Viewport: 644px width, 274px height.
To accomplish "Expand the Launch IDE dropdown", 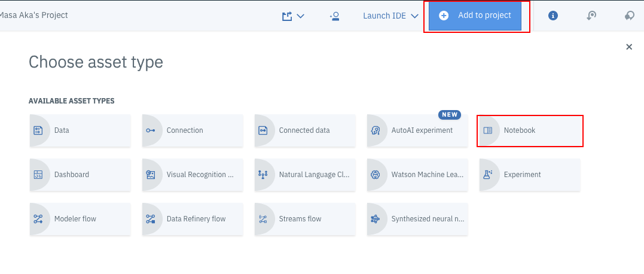I will [414, 16].
